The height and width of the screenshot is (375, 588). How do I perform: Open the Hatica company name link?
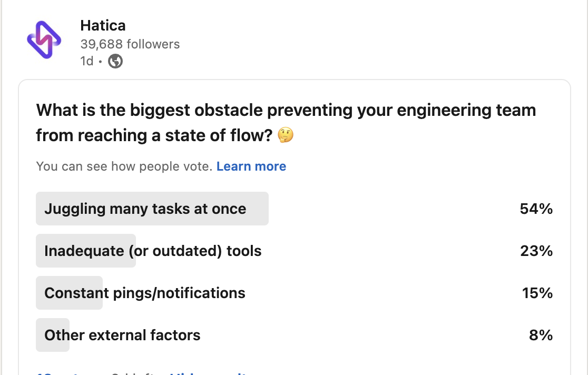pos(103,25)
